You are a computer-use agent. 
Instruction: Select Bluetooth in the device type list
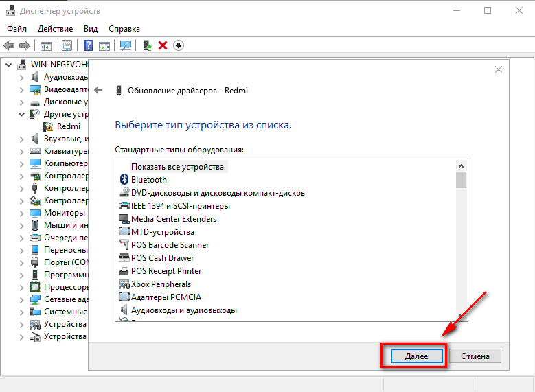pos(148,180)
